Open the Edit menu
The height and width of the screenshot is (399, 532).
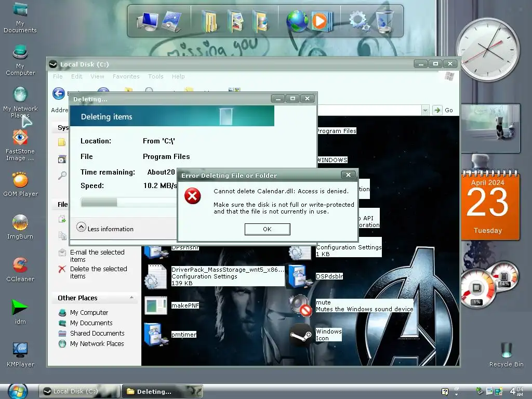click(x=77, y=76)
